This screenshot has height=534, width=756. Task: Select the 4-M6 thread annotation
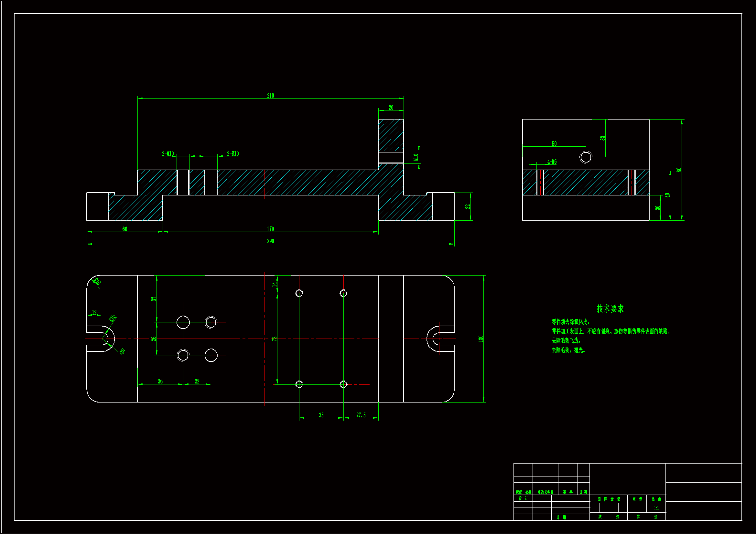552,162
